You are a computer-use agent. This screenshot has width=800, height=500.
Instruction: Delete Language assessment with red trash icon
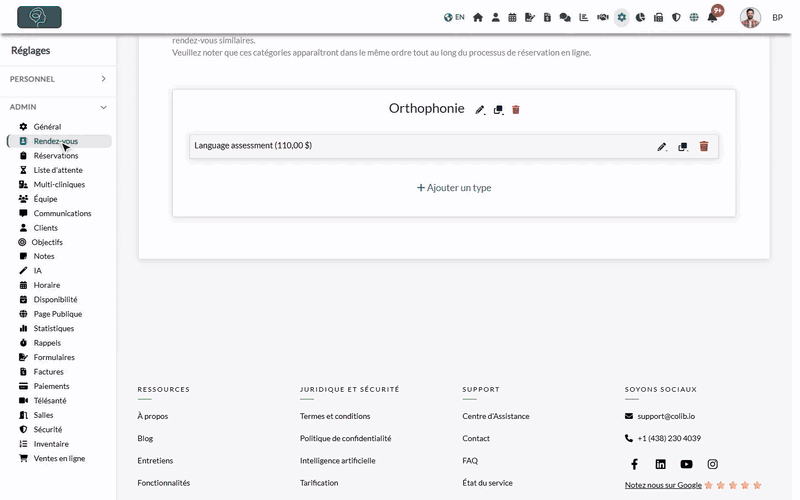[x=704, y=146]
